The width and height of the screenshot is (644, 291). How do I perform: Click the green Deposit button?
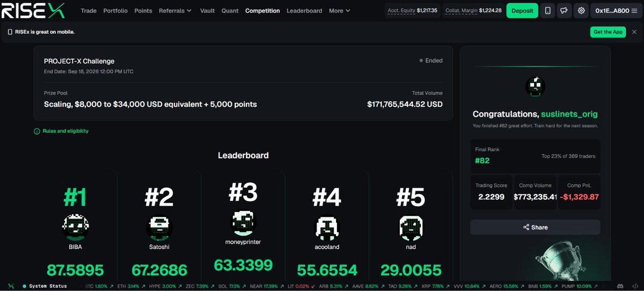click(522, 11)
